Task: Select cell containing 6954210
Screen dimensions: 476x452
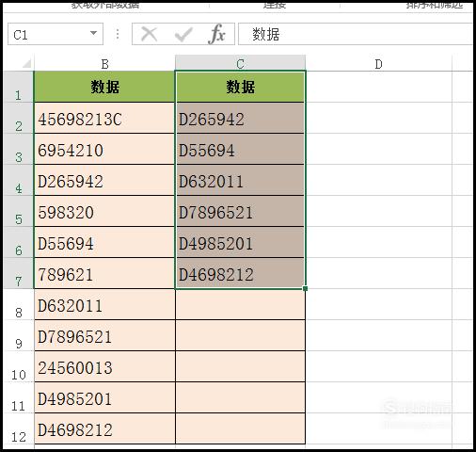Action: (x=104, y=149)
